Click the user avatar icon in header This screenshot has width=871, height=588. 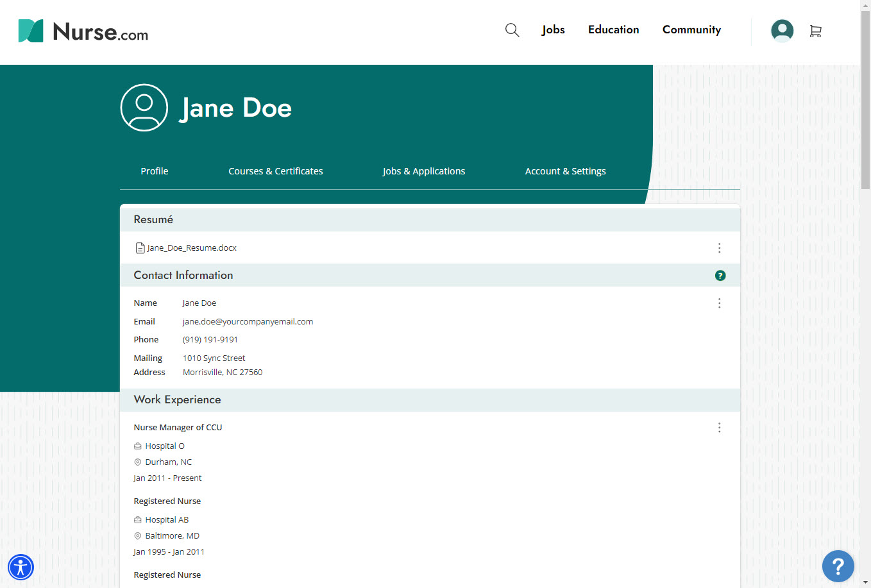click(x=782, y=30)
